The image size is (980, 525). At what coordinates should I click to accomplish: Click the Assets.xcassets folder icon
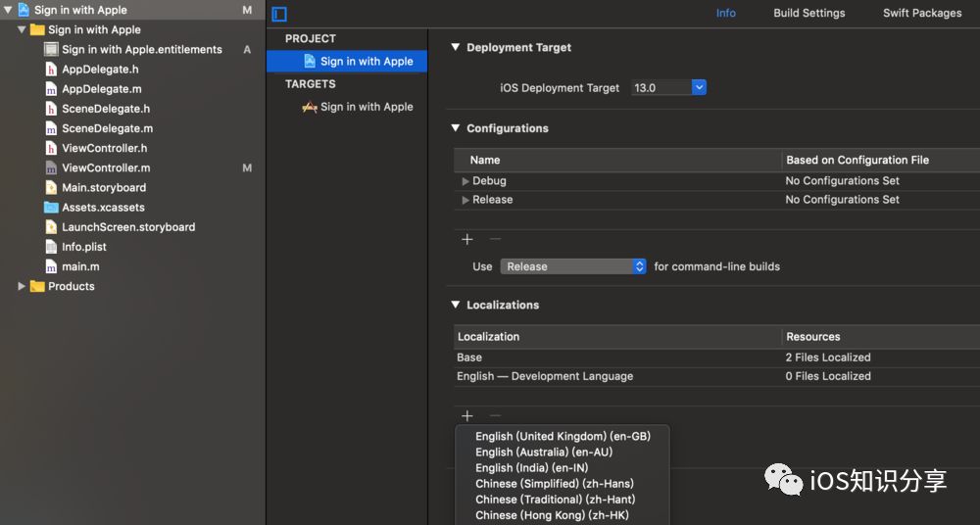point(51,207)
